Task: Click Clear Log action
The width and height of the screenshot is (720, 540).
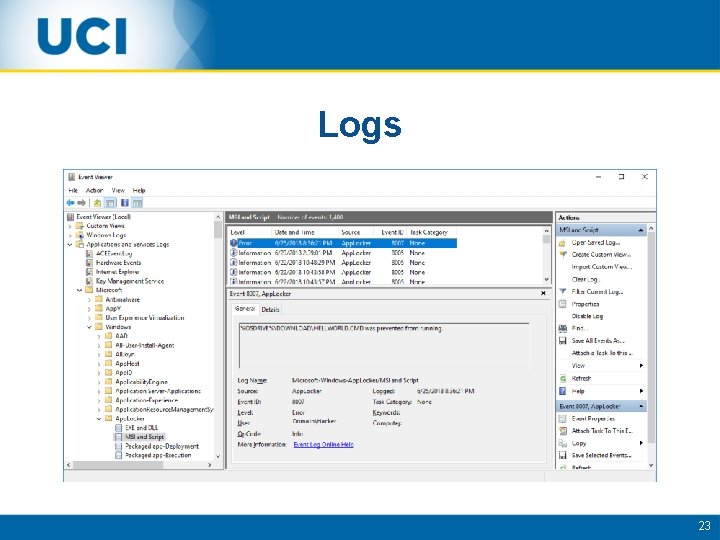Action: (585, 279)
